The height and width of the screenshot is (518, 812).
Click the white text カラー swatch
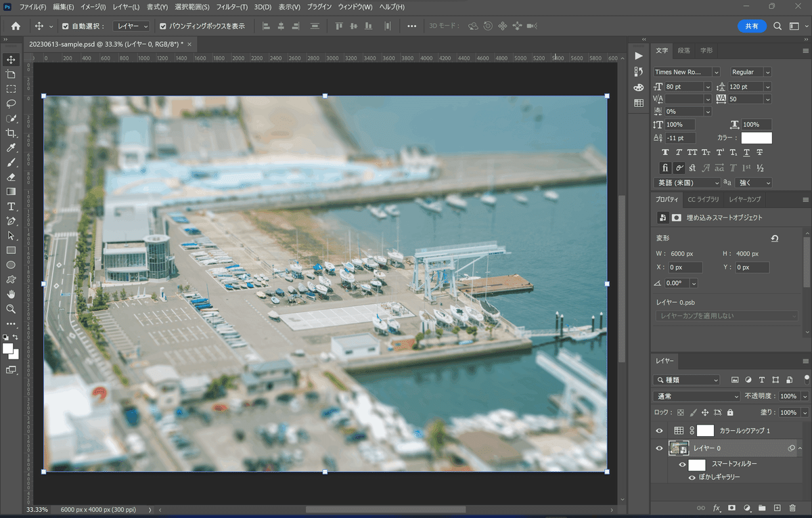(757, 138)
